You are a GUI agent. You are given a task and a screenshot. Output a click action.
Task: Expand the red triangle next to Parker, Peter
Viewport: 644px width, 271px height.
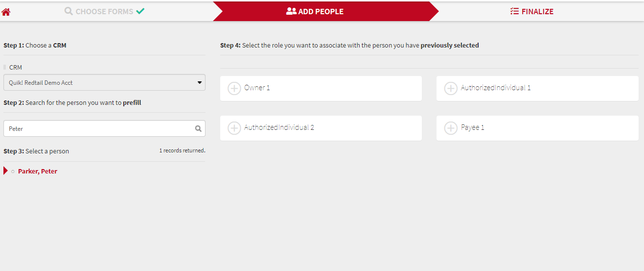(6, 171)
